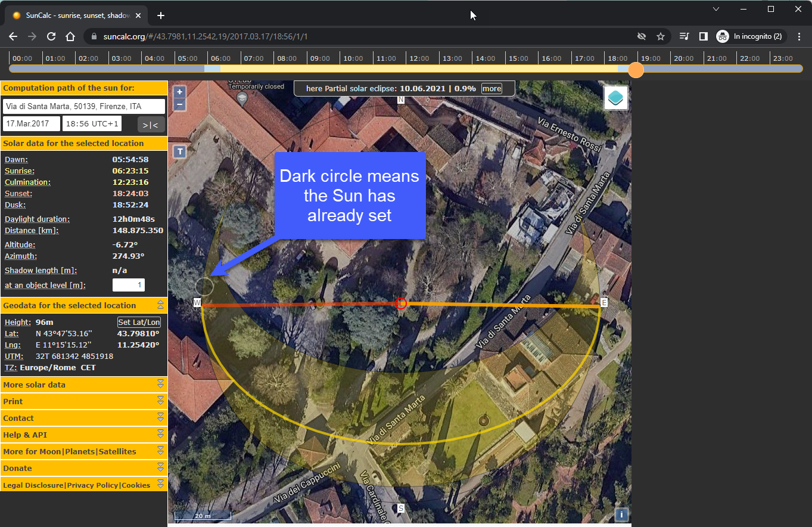The image size is (812, 527).
Task: Open the map type selector icon
Action: coord(615,97)
